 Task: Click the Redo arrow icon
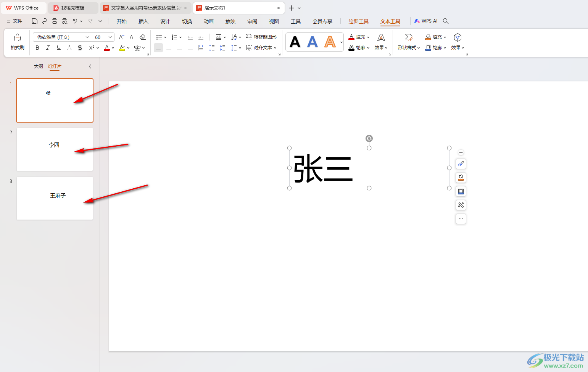pyautogui.click(x=90, y=21)
